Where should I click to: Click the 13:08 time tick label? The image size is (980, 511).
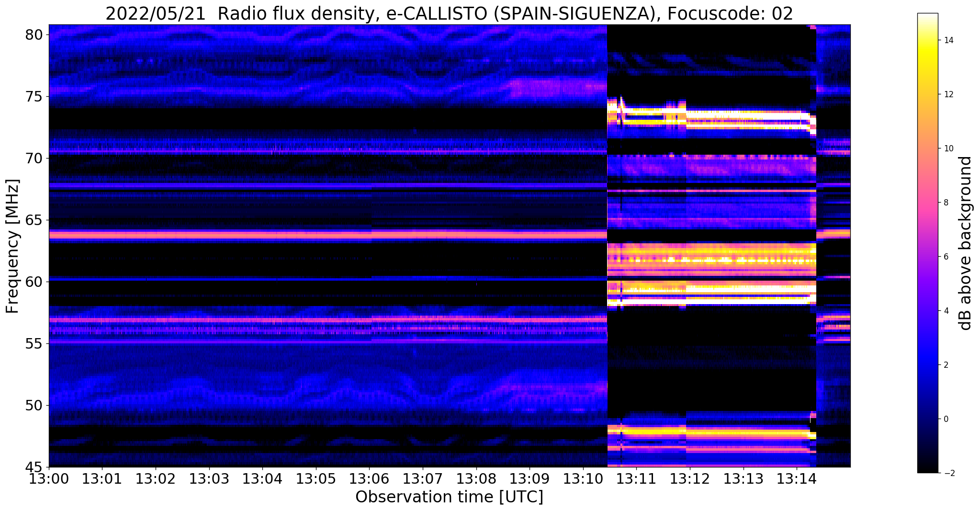(476, 478)
